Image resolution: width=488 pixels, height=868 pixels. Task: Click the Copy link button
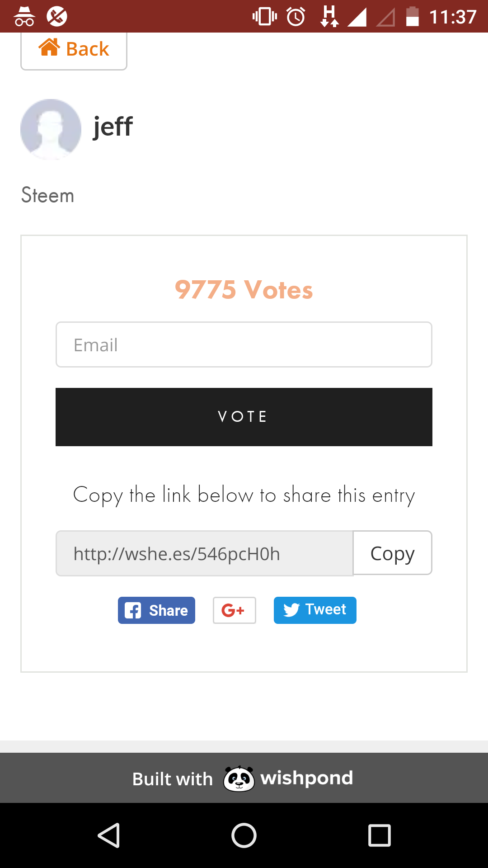[392, 553]
